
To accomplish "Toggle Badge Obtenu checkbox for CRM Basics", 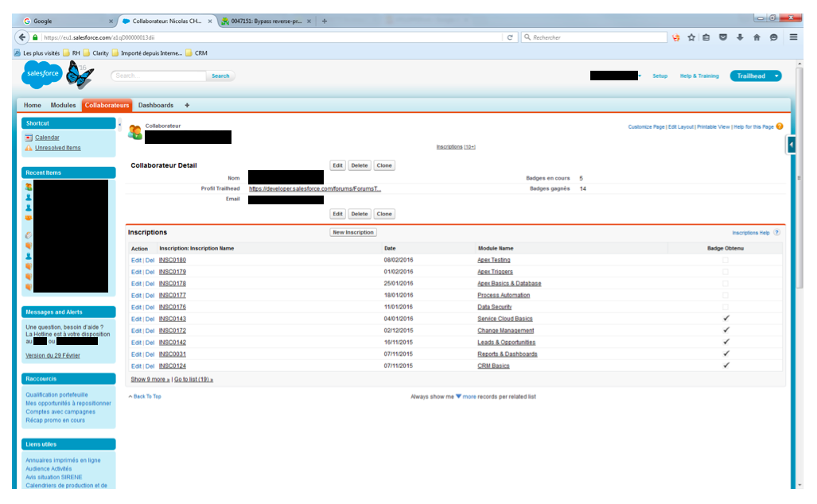I will click(725, 366).
